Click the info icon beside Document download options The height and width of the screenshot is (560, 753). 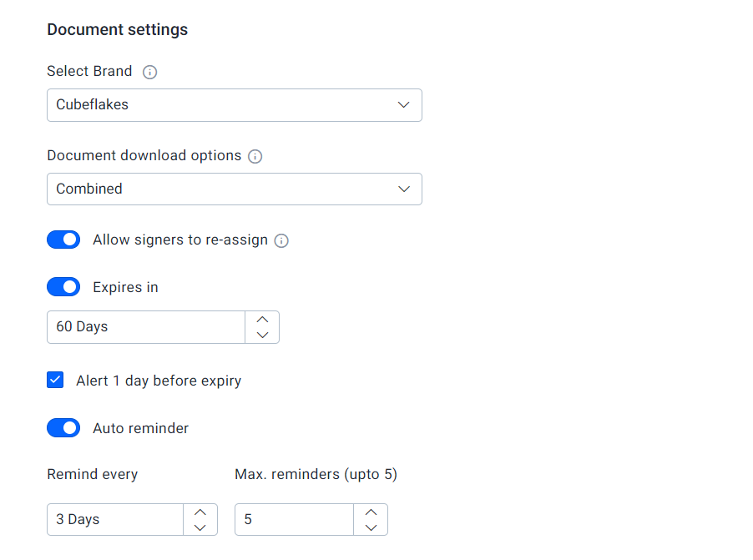pyautogui.click(x=255, y=156)
